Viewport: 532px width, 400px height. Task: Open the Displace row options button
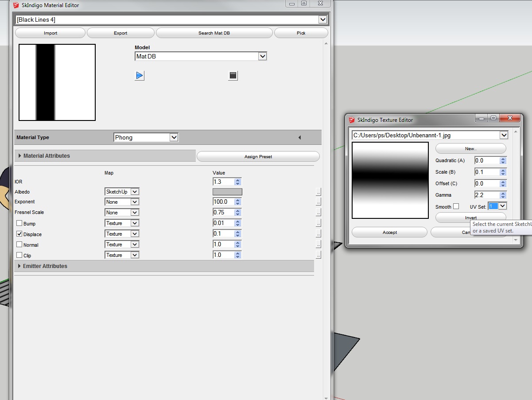pos(318,234)
